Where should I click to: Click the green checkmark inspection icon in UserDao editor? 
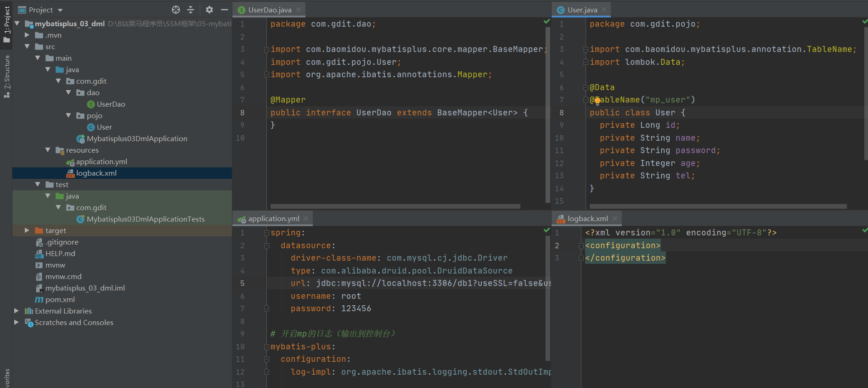pyautogui.click(x=547, y=22)
